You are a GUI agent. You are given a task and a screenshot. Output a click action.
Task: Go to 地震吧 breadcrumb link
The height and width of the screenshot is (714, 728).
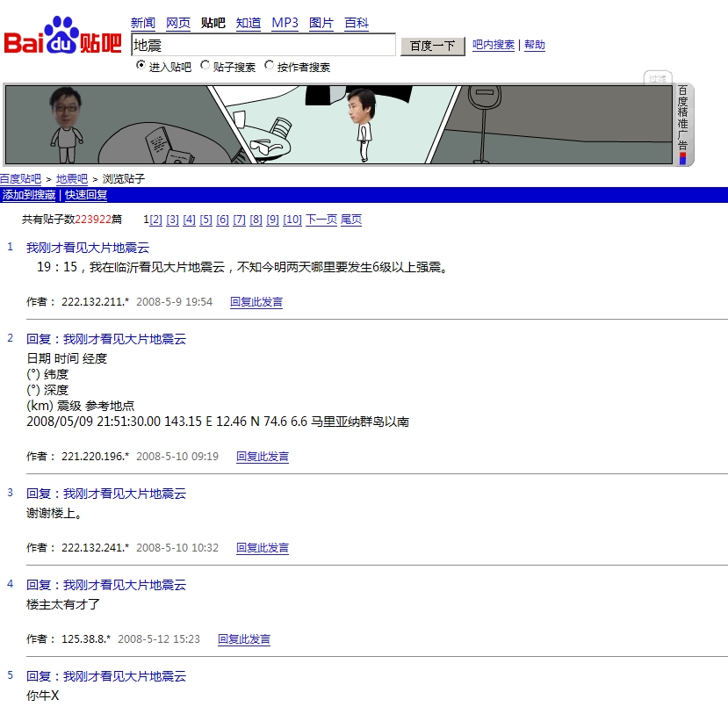72,179
